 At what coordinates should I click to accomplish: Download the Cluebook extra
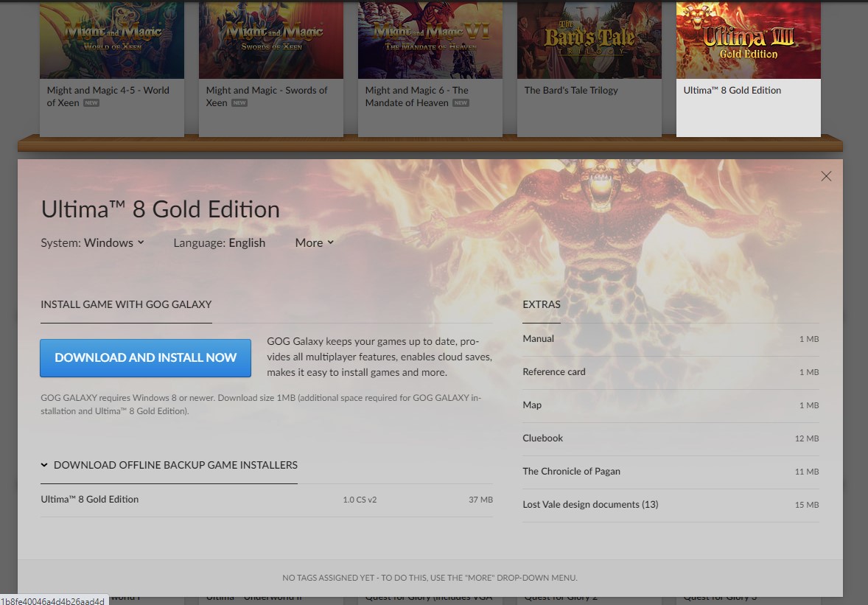click(671, 438)
